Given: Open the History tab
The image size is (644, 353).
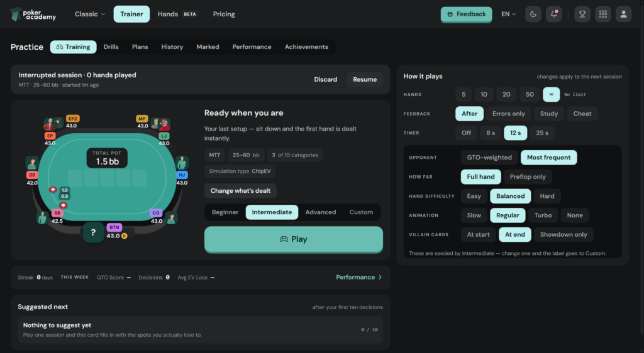Looking at the screenshot, I should (x=172, y=46).
